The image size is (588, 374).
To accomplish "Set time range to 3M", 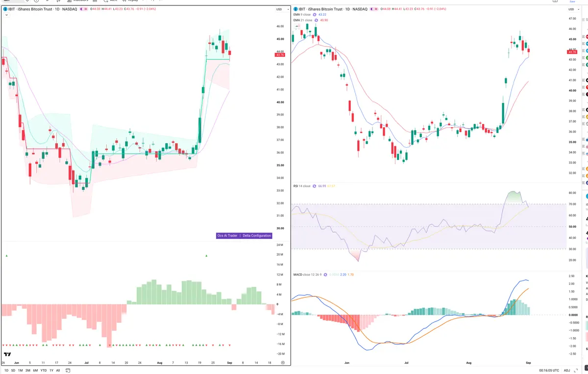I will pyautogui.click(x=28, y=371).
